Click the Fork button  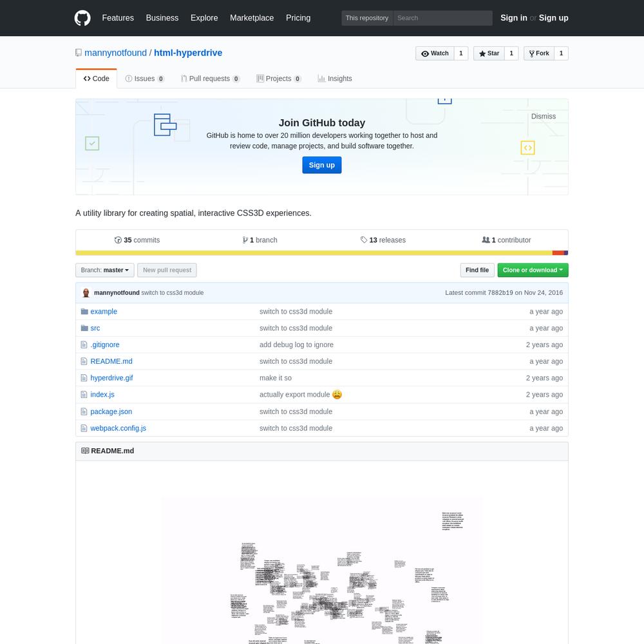[539, 53]
